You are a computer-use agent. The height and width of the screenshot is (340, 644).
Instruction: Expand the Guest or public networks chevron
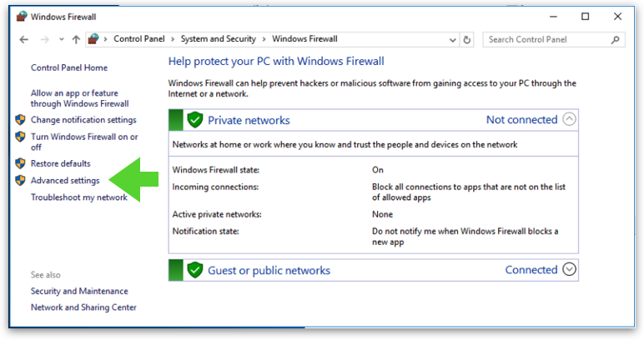(569, 269)
